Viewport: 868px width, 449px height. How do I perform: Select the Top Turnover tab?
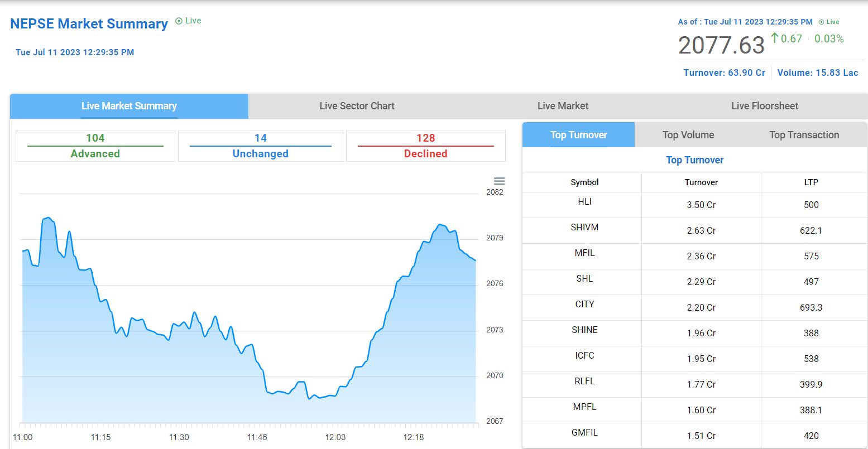coord(578,135)
